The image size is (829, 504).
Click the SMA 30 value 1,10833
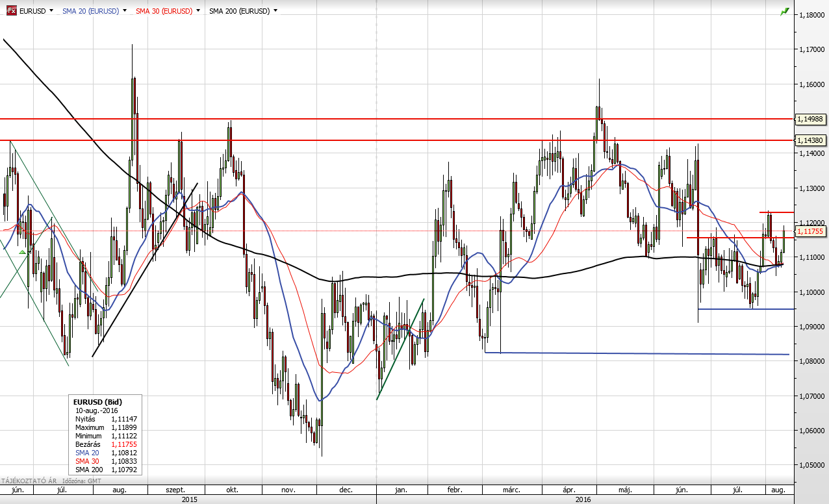(124, 461)
